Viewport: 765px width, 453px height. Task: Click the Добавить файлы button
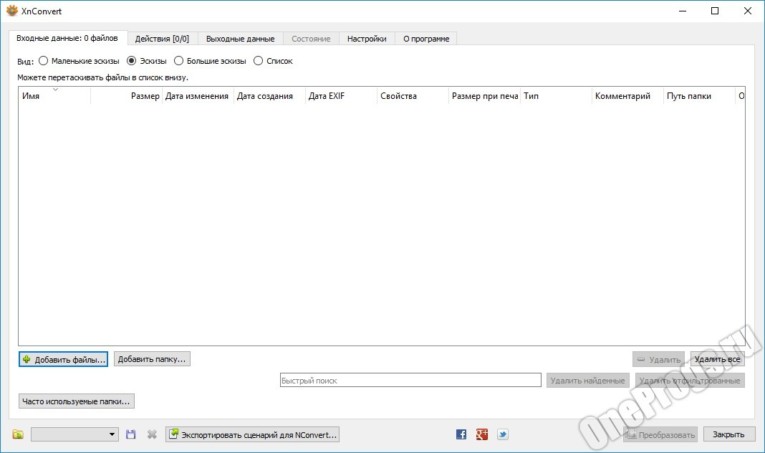(63, 359)
